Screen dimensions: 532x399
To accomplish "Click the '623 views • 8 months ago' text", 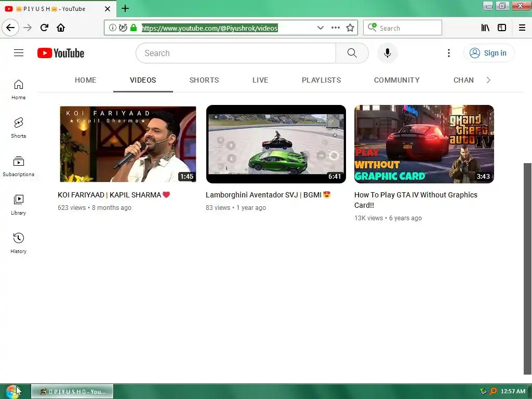I will pos(95,208).
